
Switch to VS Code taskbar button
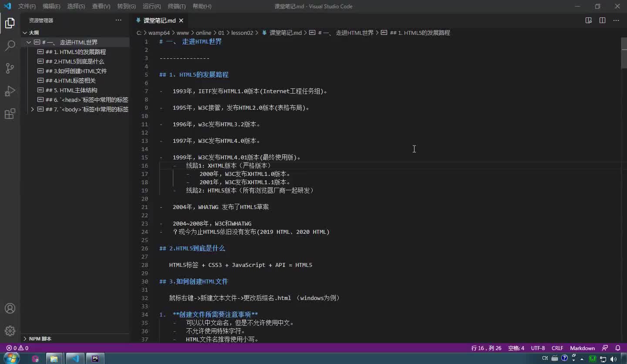coord(75,358)
